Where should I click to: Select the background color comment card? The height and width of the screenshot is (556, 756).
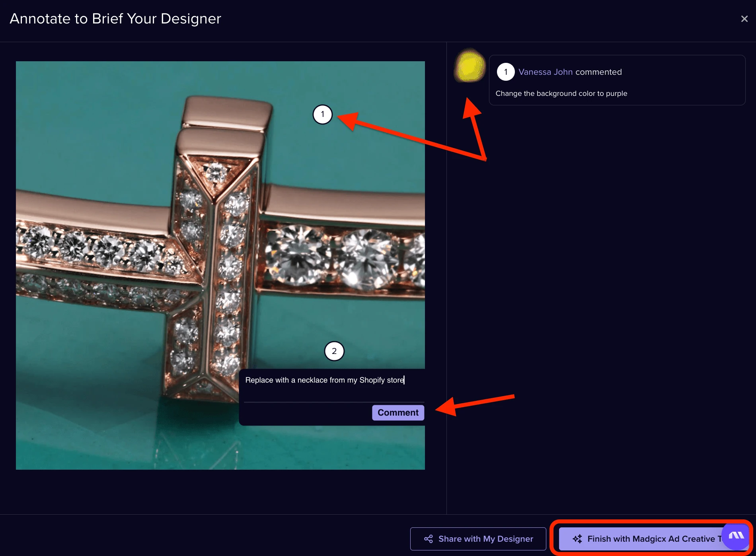click(x=617, y=80)
